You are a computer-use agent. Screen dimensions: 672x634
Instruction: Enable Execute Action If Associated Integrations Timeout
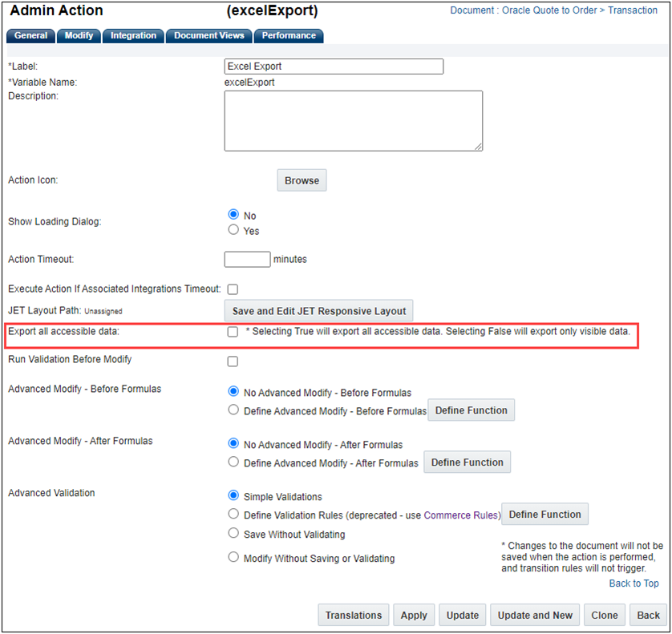pyautogui.click(x=233, y=289)
